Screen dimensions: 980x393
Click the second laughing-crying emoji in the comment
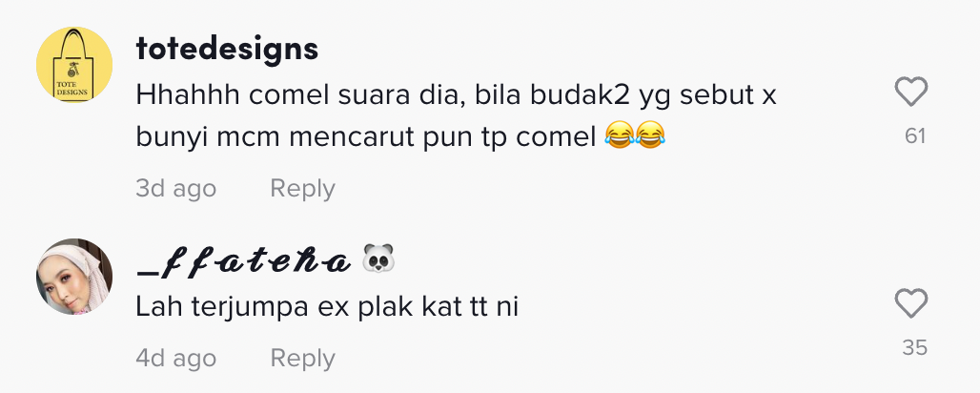click(650, 134)
